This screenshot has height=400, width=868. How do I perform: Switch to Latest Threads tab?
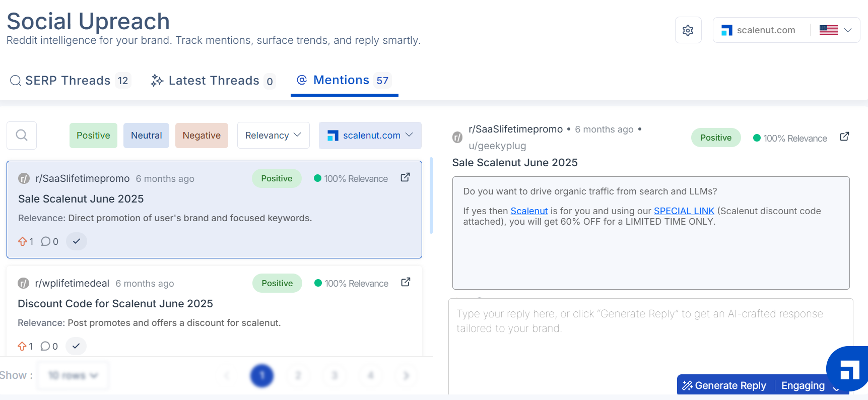(213, 81)
